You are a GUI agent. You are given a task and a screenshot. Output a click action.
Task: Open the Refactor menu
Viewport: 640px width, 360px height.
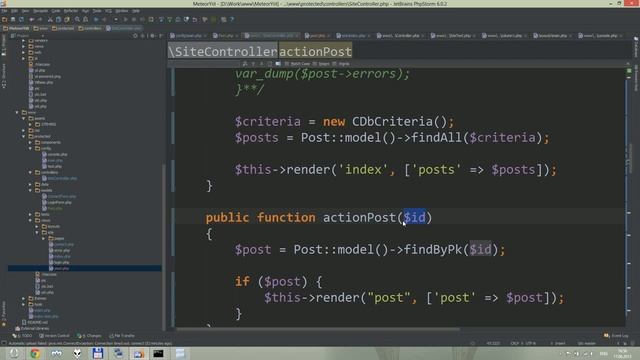click(71, 11)
